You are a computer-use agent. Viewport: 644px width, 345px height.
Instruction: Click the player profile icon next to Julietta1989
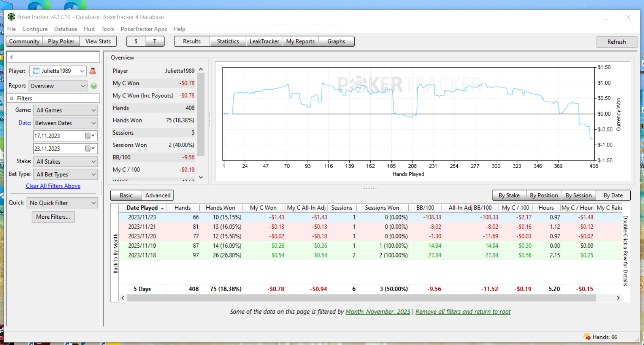(x=93, y=71)
